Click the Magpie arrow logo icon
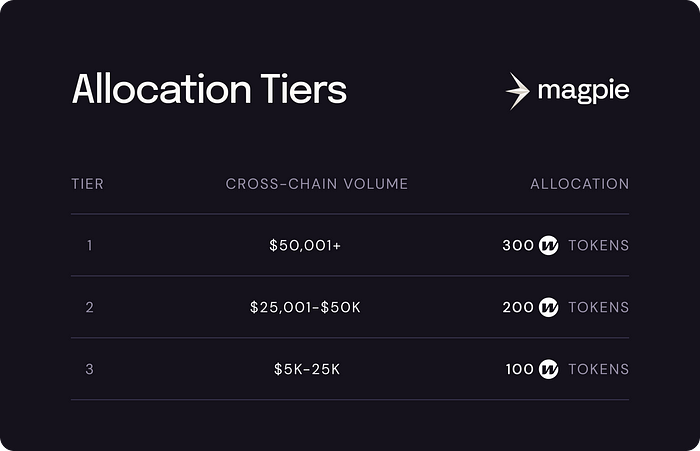The width and height of the screenshot is (700, 451). [518, 91]
